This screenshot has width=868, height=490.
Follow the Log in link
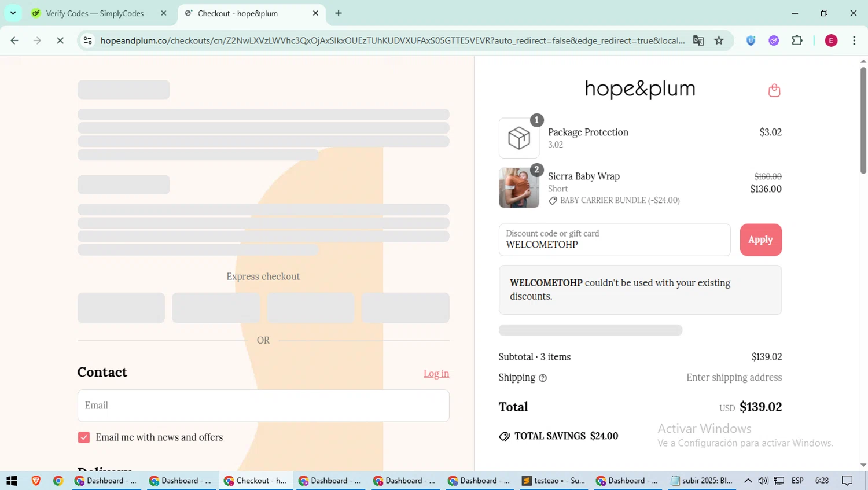point(436,374)
